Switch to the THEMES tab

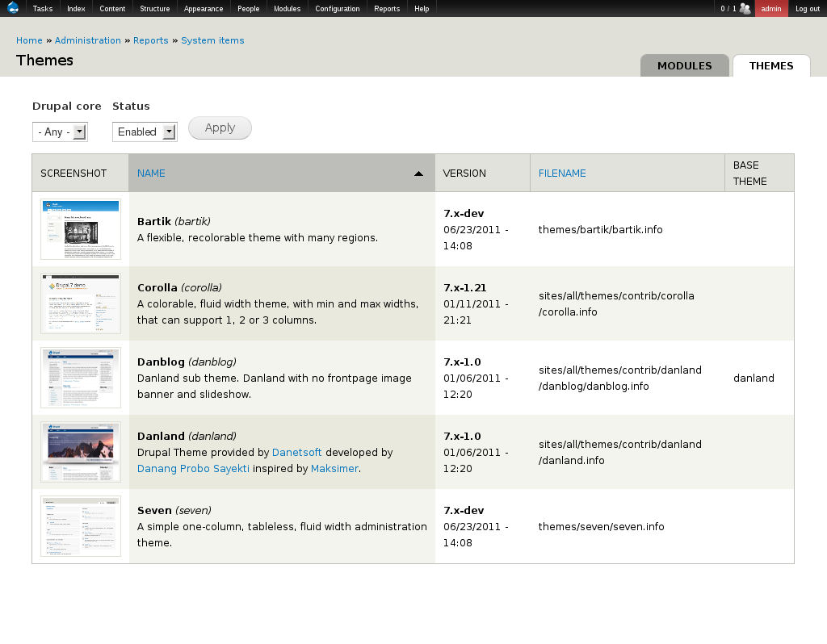(770, 66)
